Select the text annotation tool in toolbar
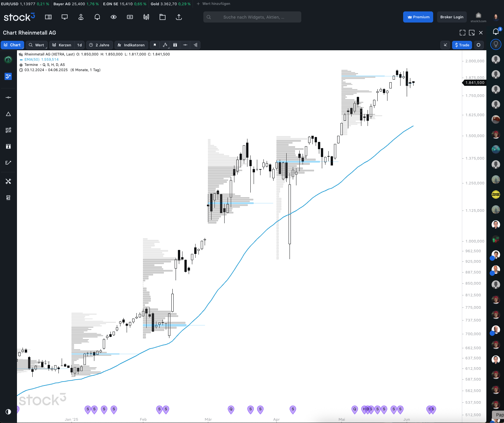Image resolution: width=504 pixels, height=423 pixels. click(175, 45)
